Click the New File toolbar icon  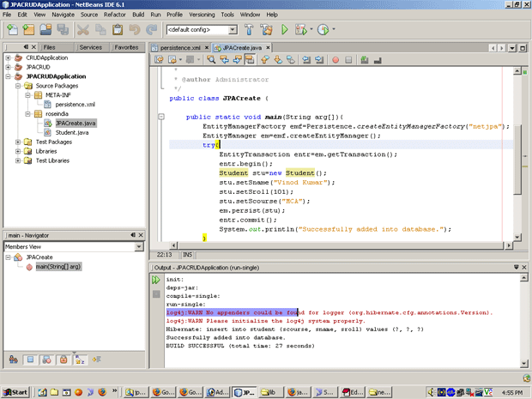click(x=13, y=30)
